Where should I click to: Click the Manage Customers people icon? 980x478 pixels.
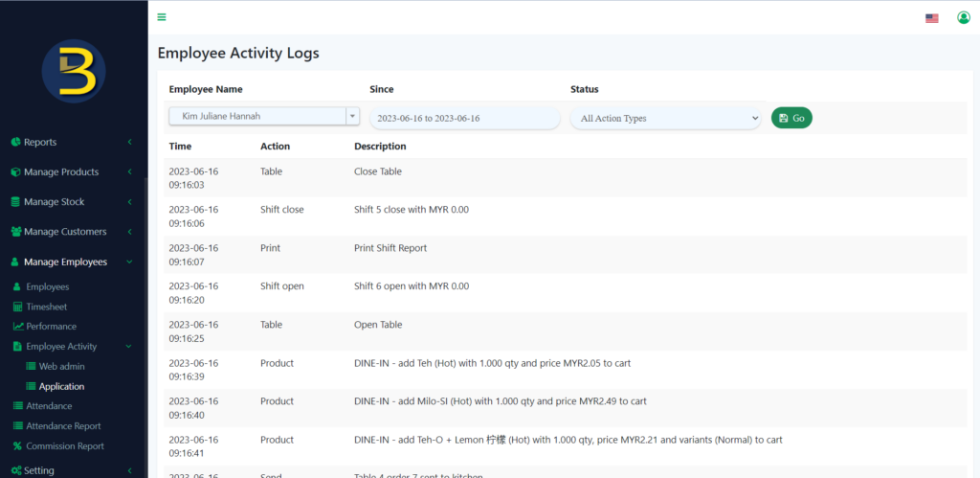coord(15,232)
